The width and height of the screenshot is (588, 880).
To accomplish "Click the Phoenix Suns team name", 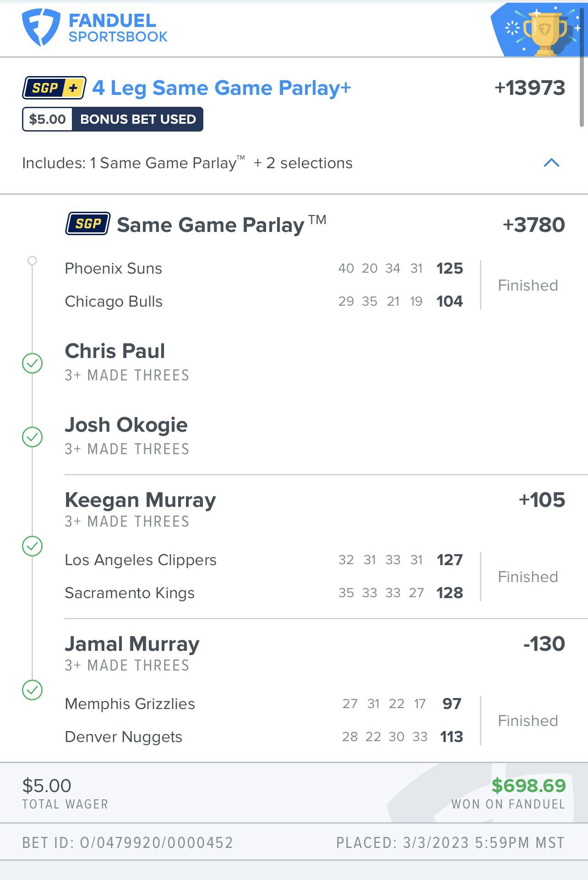I will point(113,268).
